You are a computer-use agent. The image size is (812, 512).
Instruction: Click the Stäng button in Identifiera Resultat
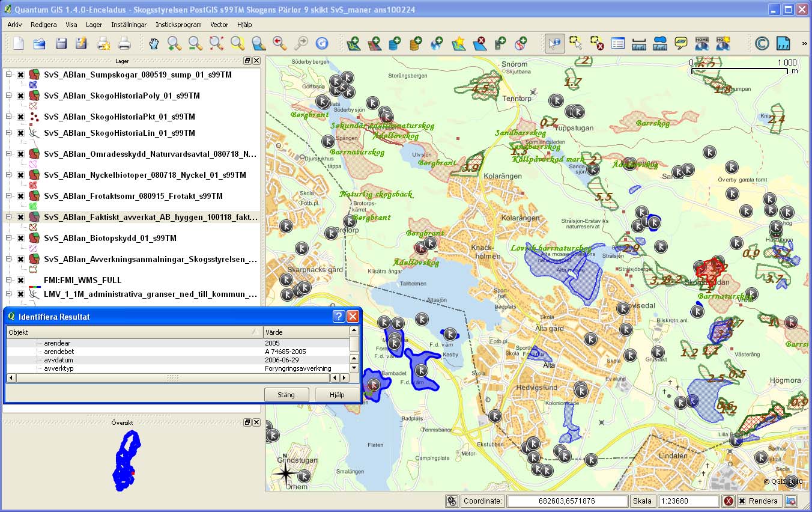(286, 395)
